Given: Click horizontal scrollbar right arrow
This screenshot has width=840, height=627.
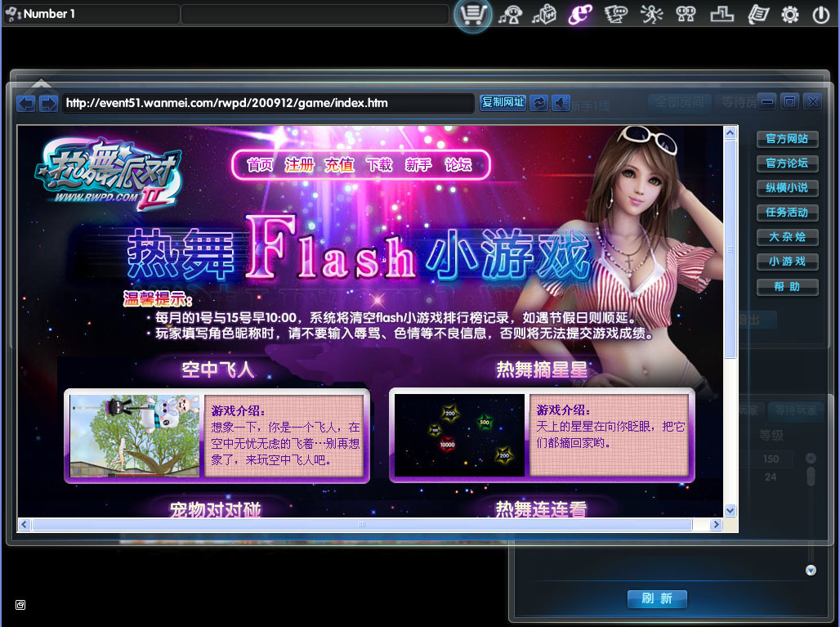Looking at the screenshot, I should point(716,525).
